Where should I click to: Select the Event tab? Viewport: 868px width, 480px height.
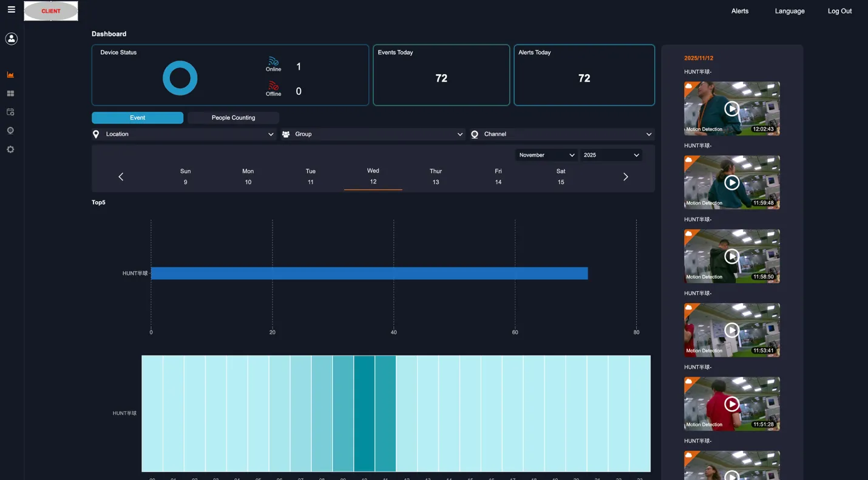click(x=137, y=117)
